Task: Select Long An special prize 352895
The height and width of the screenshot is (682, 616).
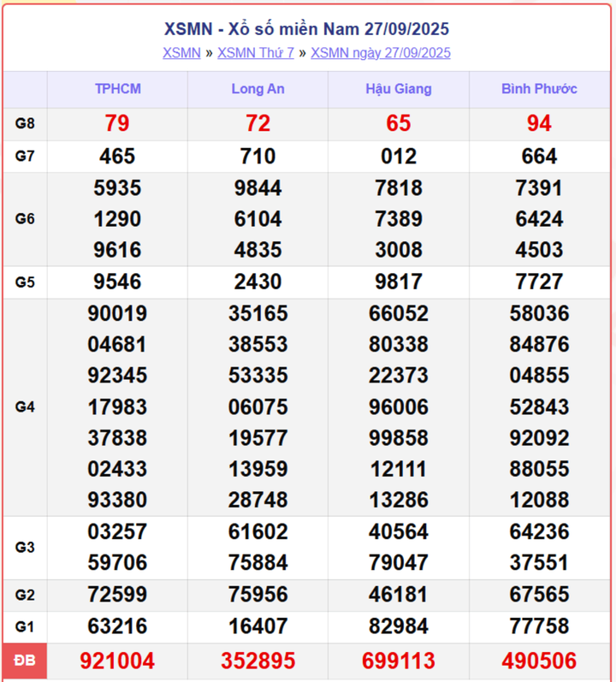Action: (258, 661)
